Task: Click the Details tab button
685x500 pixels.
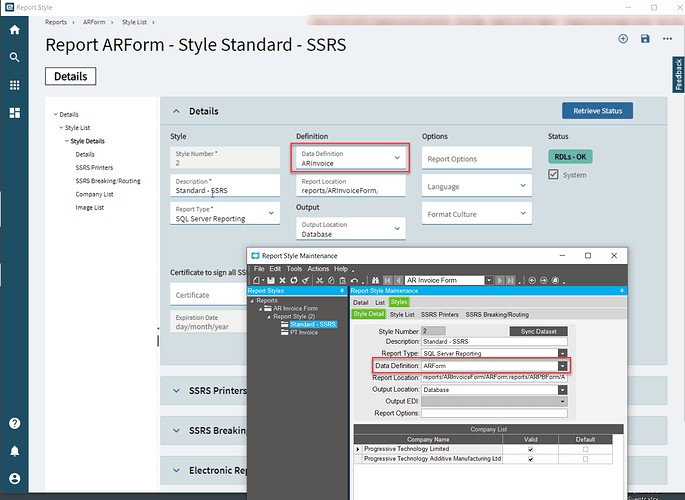Action: click(71, 76)
